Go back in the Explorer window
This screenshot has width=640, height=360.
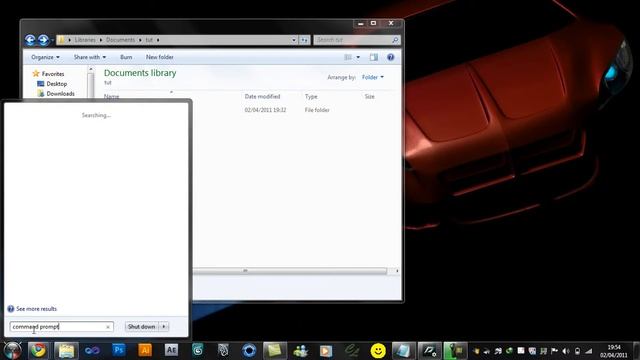point(30,40)
